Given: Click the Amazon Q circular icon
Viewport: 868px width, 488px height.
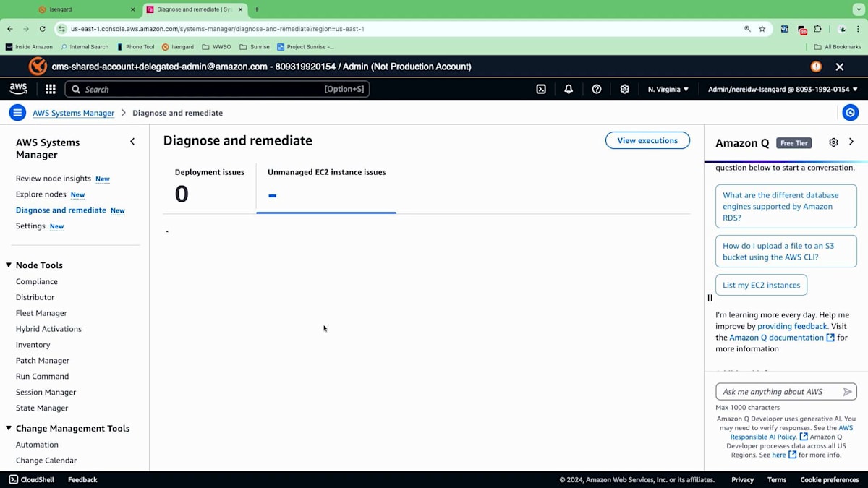Looking at the screenshot, I should [851, 113].
